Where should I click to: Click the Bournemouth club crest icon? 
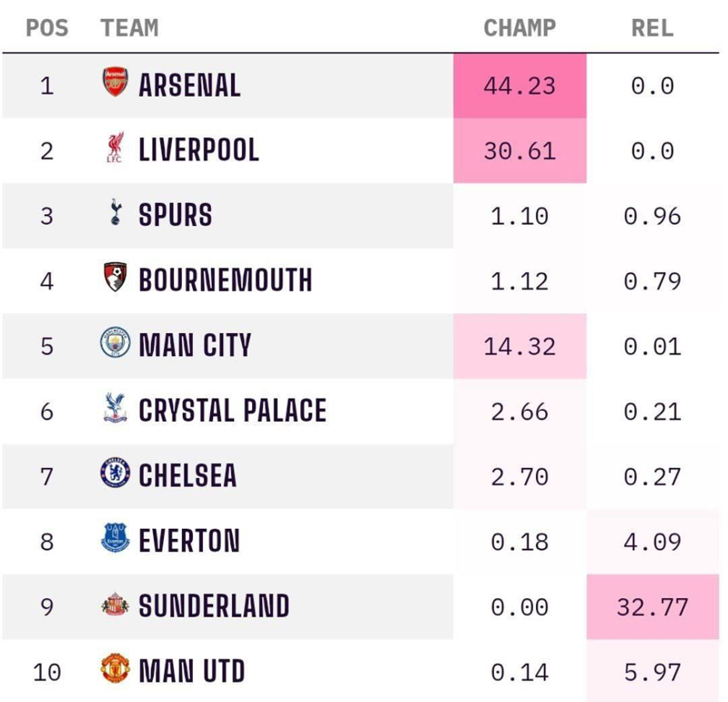(115, 279)
